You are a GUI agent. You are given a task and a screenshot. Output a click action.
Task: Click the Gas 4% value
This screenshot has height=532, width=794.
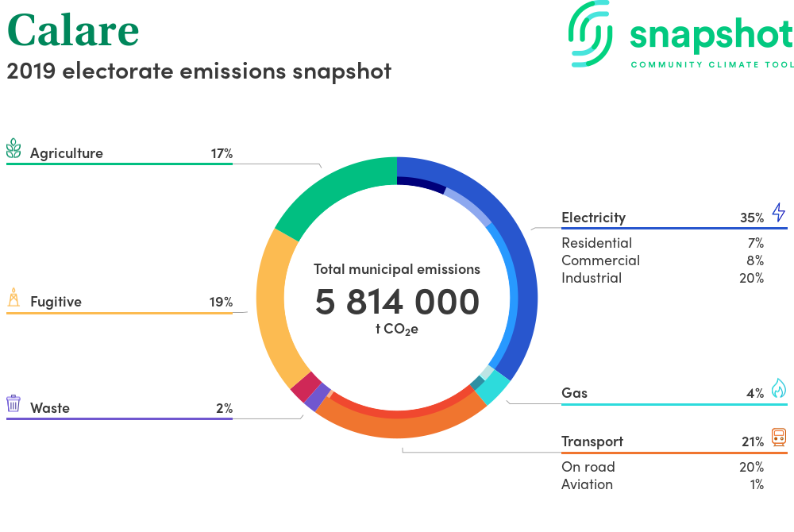click(755, 393)
